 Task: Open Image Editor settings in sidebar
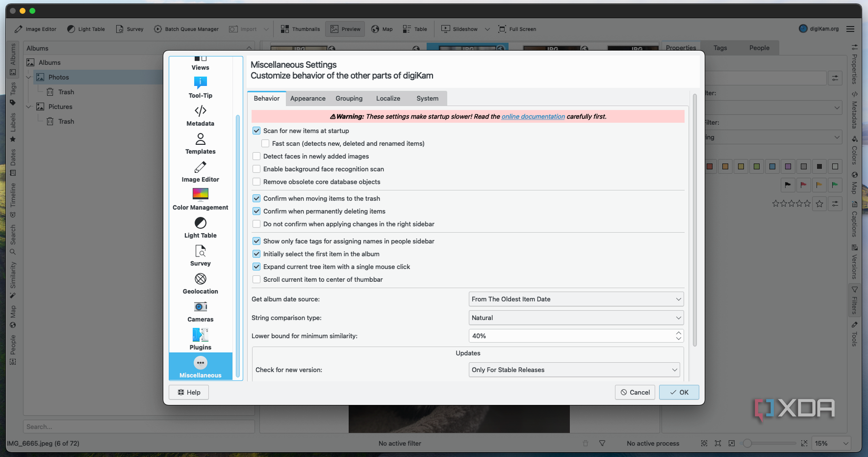click(200, 171)
